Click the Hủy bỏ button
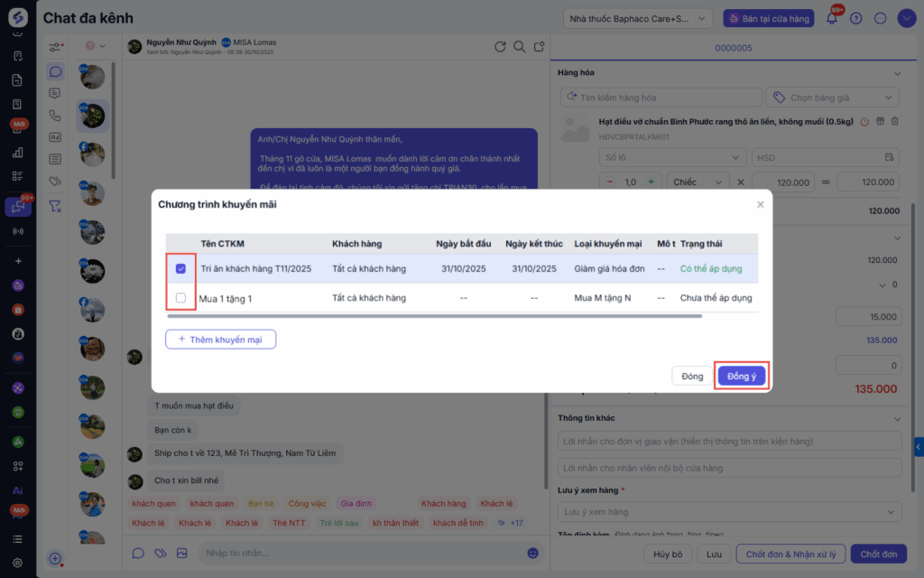924x578 pixels. click(668, 554)
